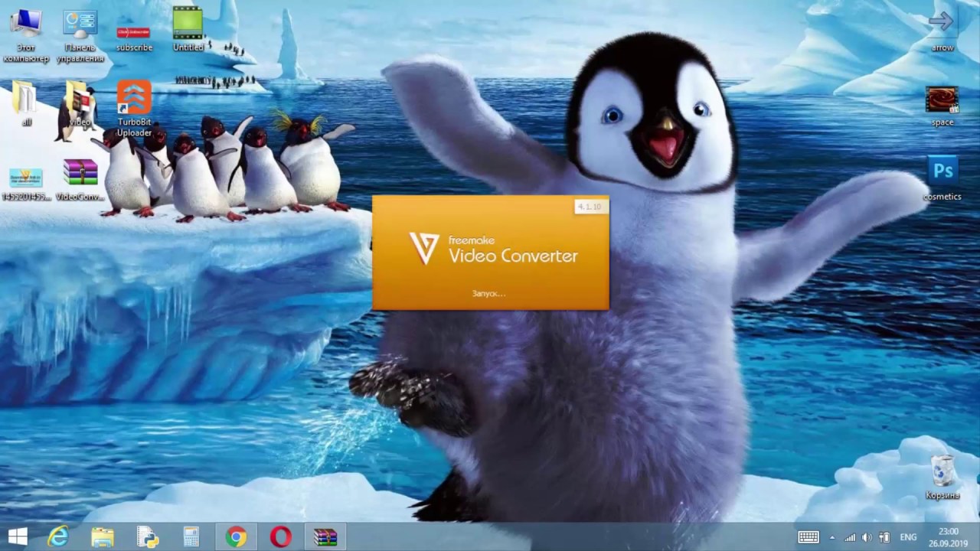
Task: Open the volume speaker tray icon
Action: click(x=867, y=537)
